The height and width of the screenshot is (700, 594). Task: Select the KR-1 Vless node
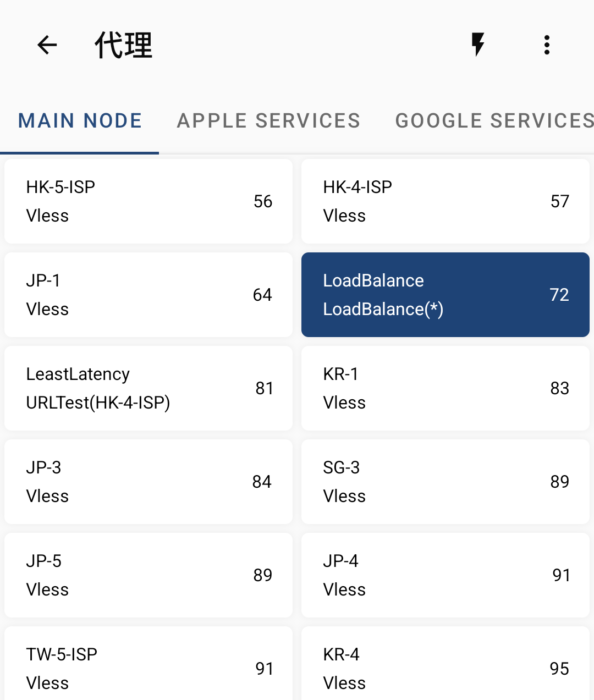[x=446, y=388]
